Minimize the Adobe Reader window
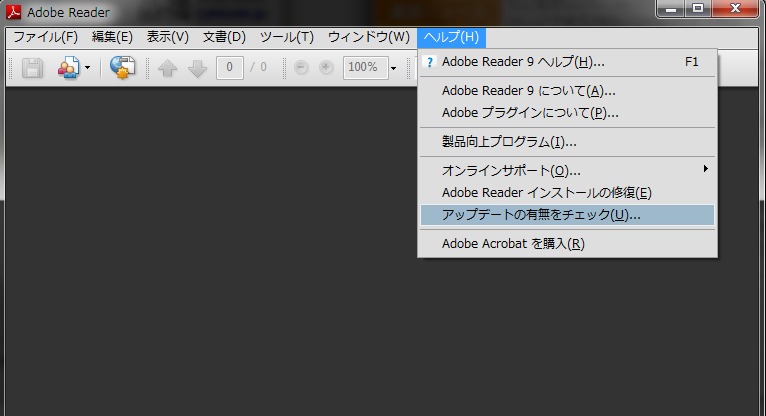This screenshot has width=766, height=416. click(670, 8)
